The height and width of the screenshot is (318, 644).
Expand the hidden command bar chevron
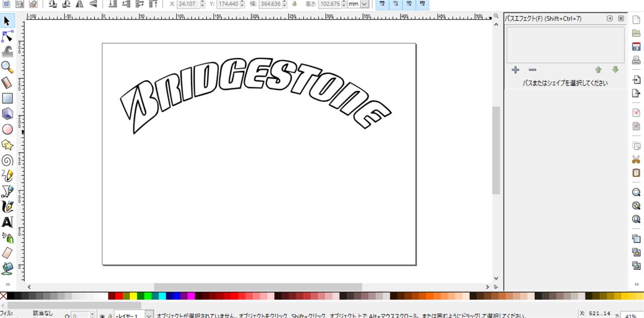[636, 285]
